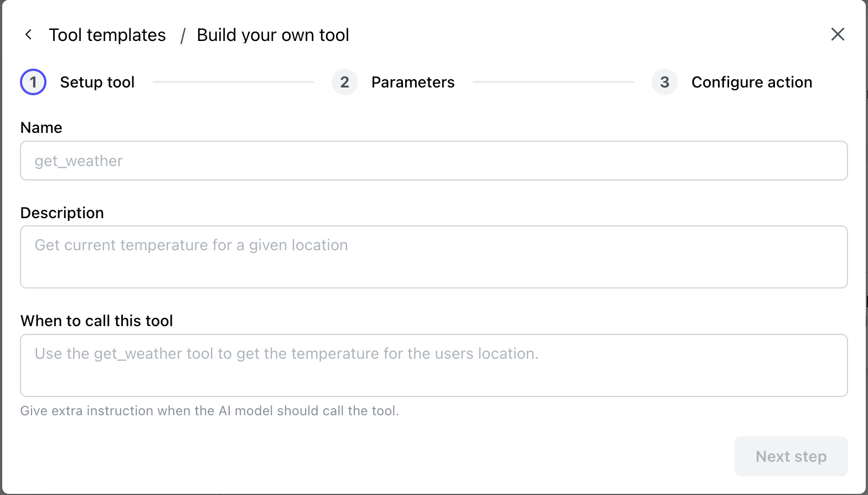Jump to the Configure action step
Screen dimensions: 868x495
coord(751,82)
